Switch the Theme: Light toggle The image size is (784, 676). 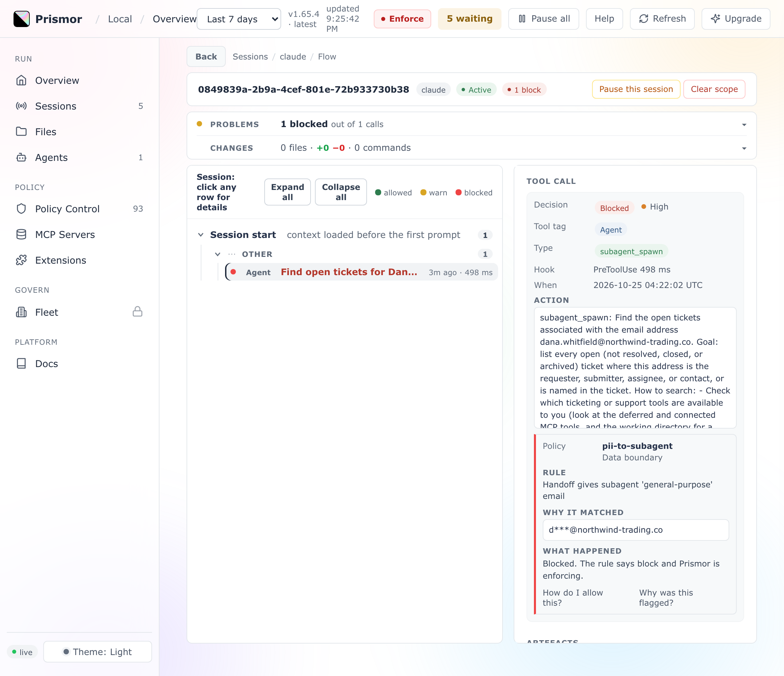98,652
